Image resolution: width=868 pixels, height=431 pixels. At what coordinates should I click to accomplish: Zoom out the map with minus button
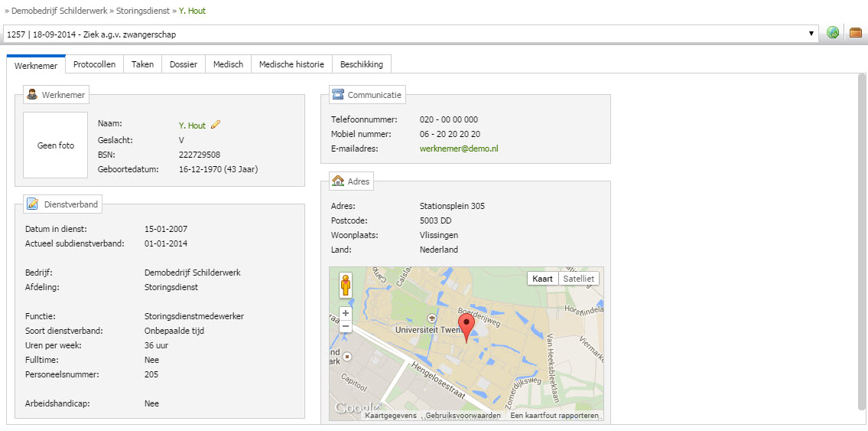pyautogui.click(x=346, y=326)
